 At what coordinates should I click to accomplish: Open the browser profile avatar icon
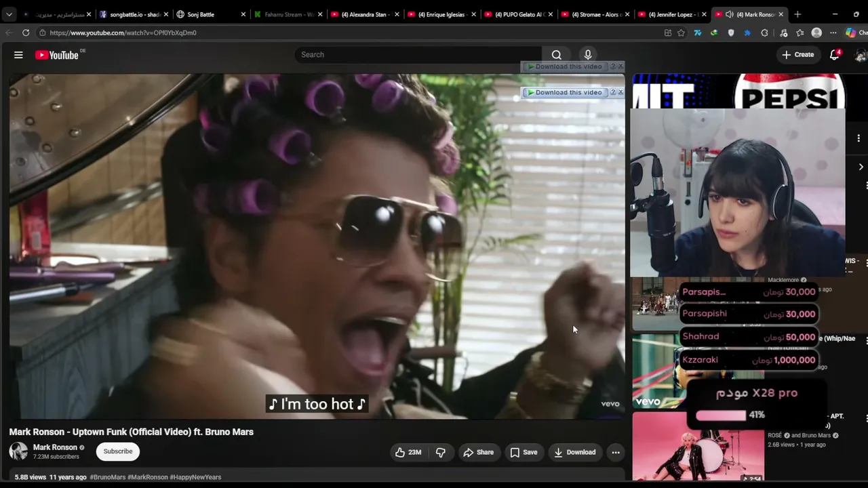(x=816, y=33)
